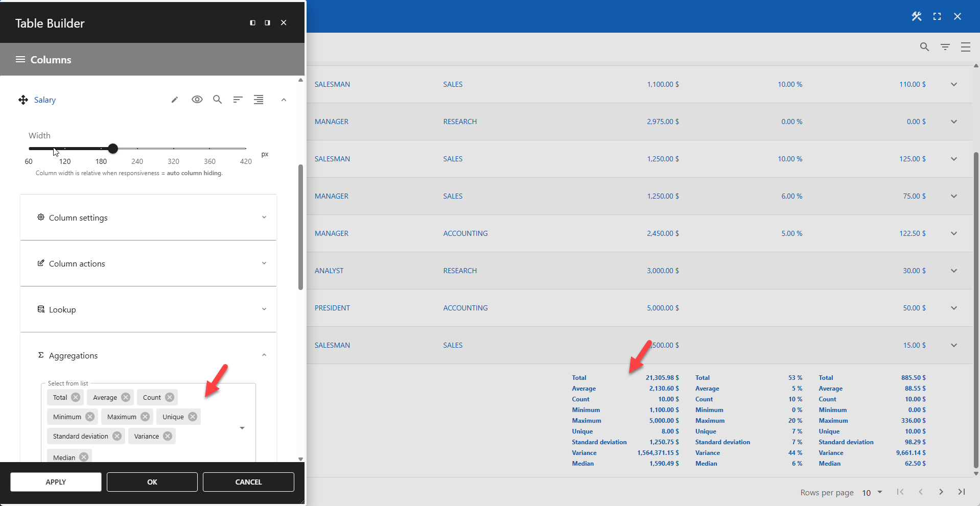Remove the Variance aggregation chip
This screenshot has height=506, width=980.
pos(167,436)
